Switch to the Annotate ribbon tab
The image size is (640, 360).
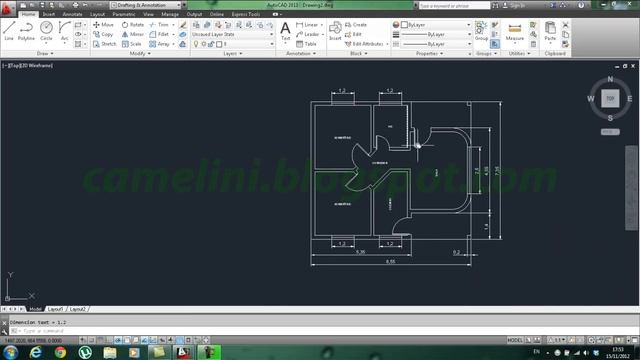(x=72, y=14)
